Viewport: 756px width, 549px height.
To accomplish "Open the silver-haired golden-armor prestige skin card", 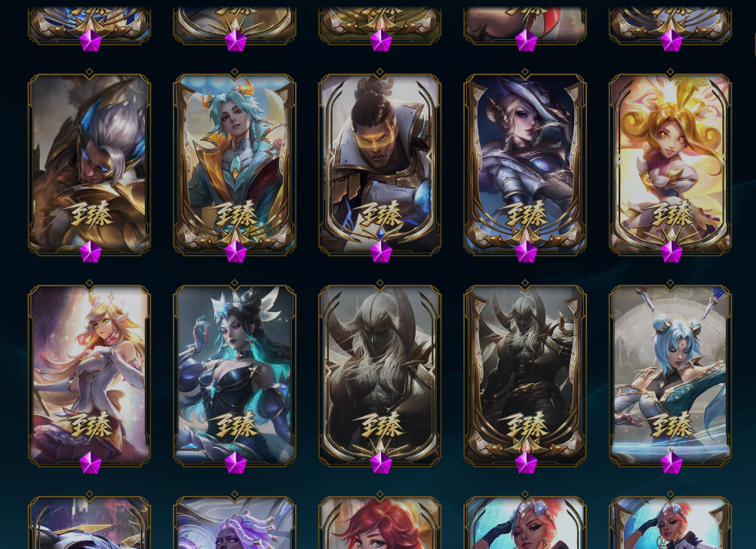I will (x=89, y=164).
